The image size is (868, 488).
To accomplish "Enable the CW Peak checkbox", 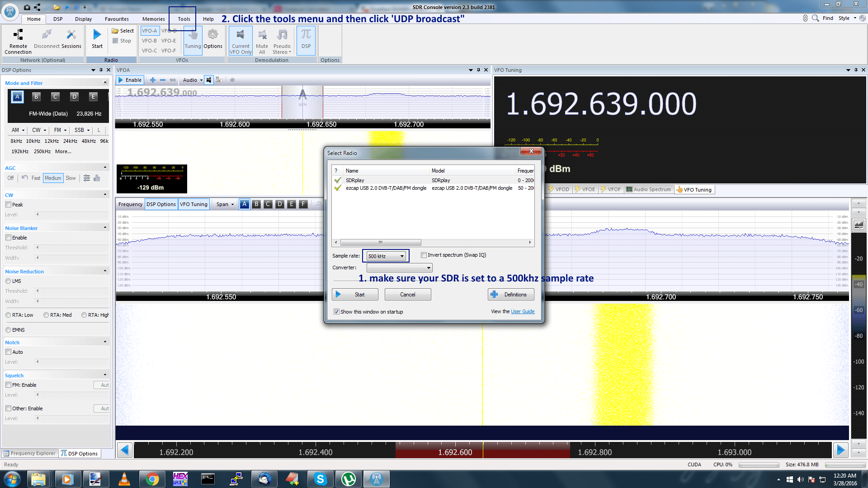I will [8, 205].
